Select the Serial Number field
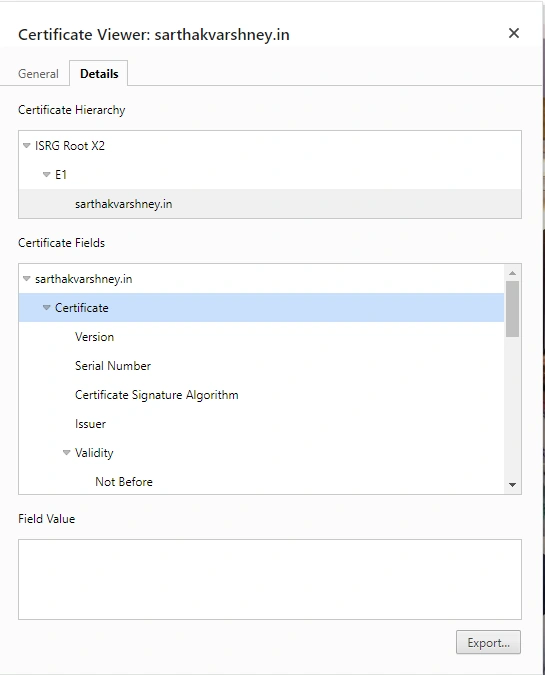The width and height of the screenshot is (545, 675). coord(261,365)
